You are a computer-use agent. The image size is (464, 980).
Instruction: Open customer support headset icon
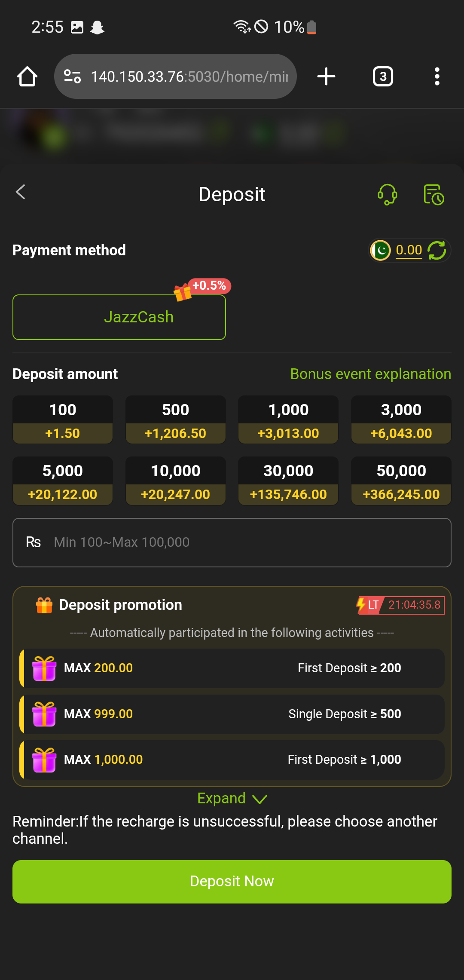tap(387, 194)
